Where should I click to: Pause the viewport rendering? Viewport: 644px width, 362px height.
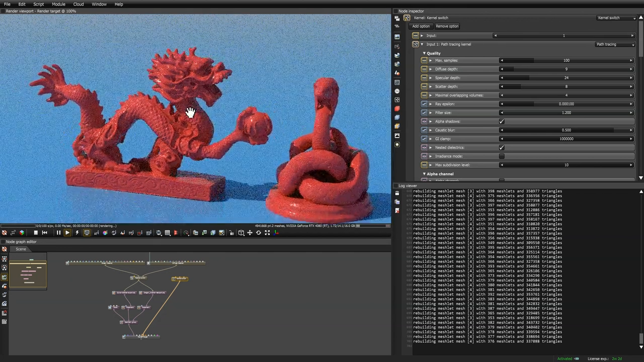coord(58,233)
